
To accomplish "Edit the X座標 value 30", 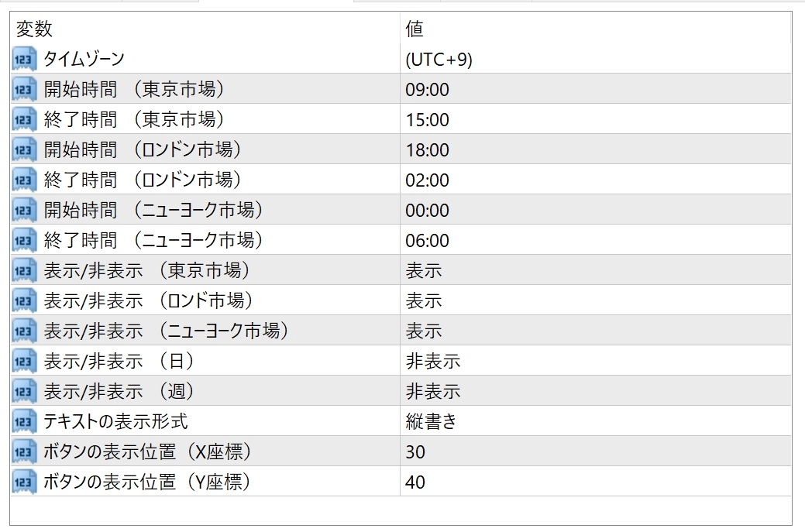I will 415,452.
